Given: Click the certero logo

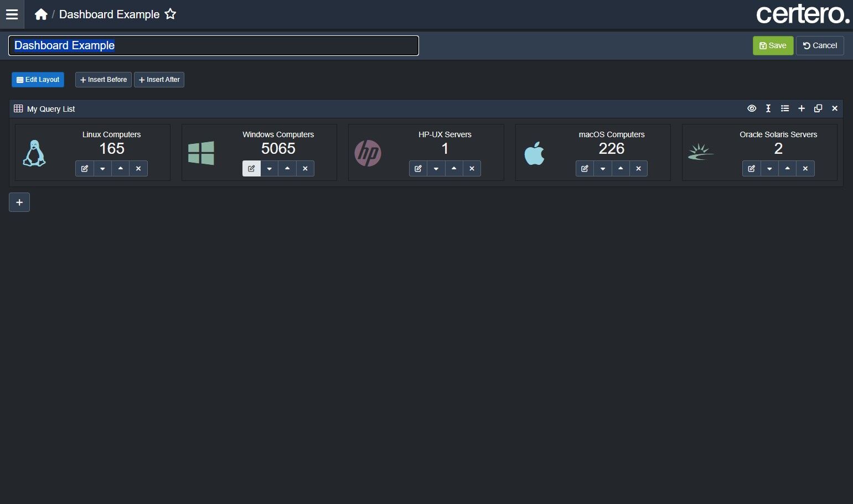Looking at the screenshot, I should tap(803, 14).
